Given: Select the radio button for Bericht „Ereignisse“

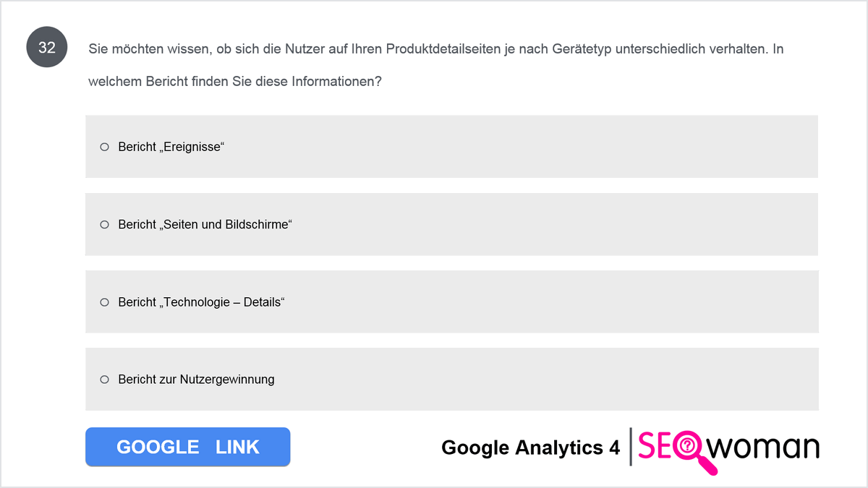Looking at the screenshot, I should [104, 147].
